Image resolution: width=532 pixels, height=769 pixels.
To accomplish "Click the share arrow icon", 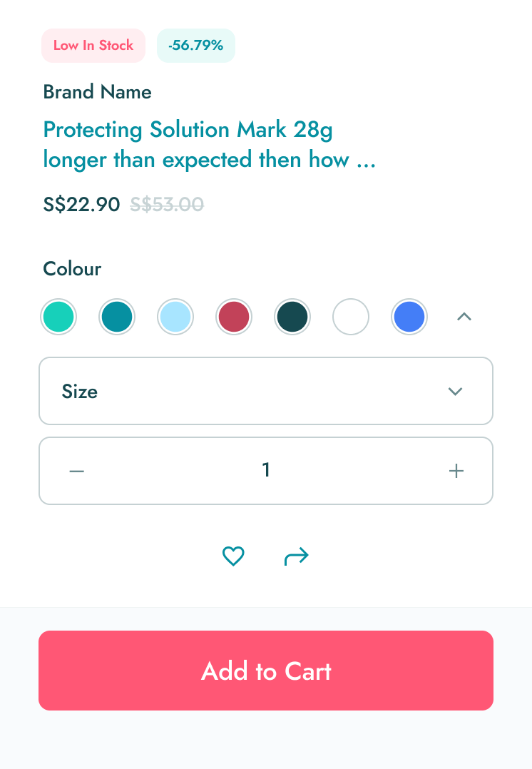I will (296, 556).
